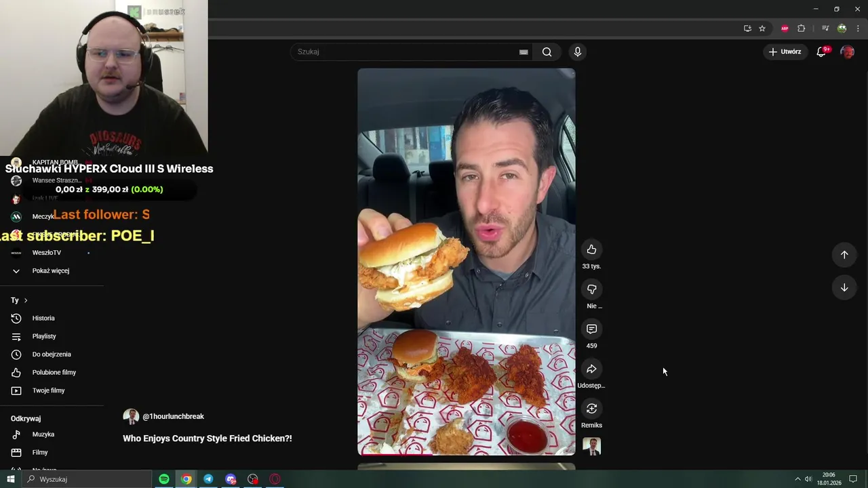The image size is (868, 488).
Task: Go to the next Short with the down arrow
Action: coord(844,287)
